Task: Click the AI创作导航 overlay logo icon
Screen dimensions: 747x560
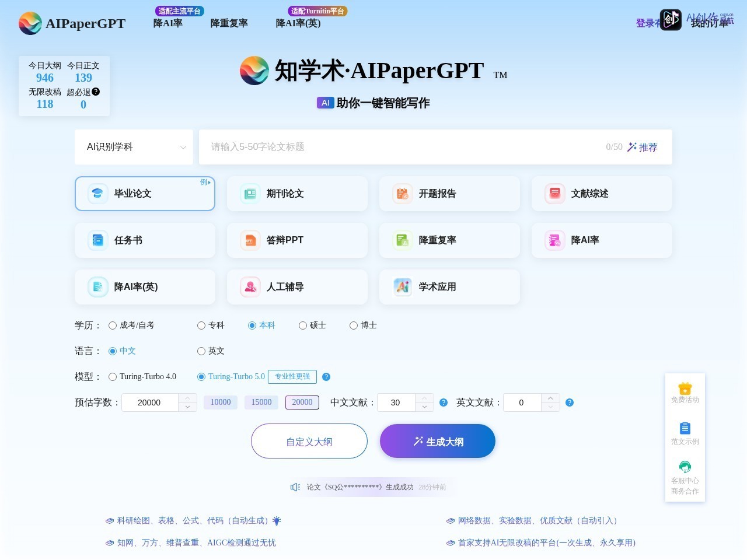Action: pyautogui.click(x=671, y=20)
